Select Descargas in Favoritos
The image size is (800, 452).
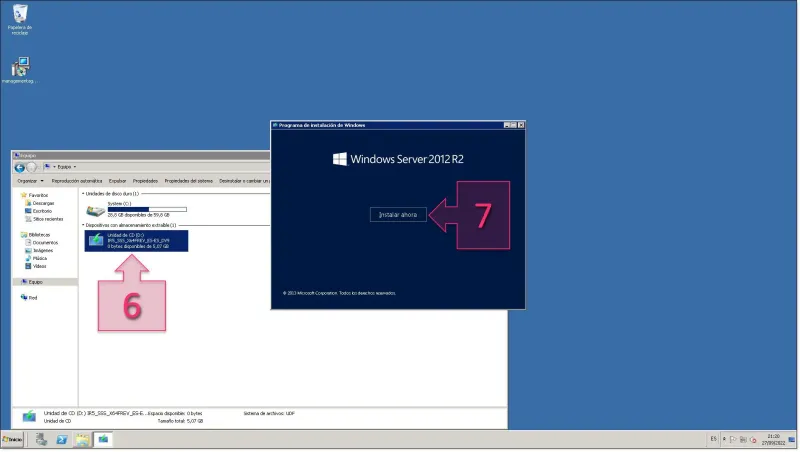coord(43,203)
